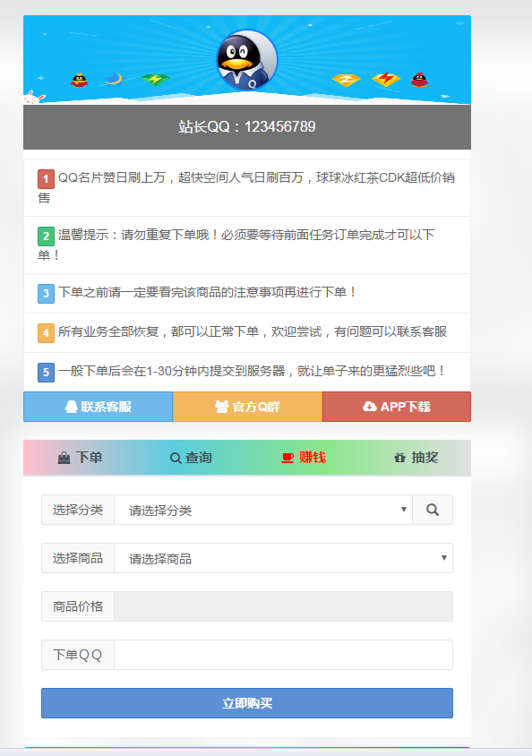This screenshot has height=756, width=532.
Task: Click the notice 下单之前请一定要看完该商品的注意事项
Action: tap(247, 293)
